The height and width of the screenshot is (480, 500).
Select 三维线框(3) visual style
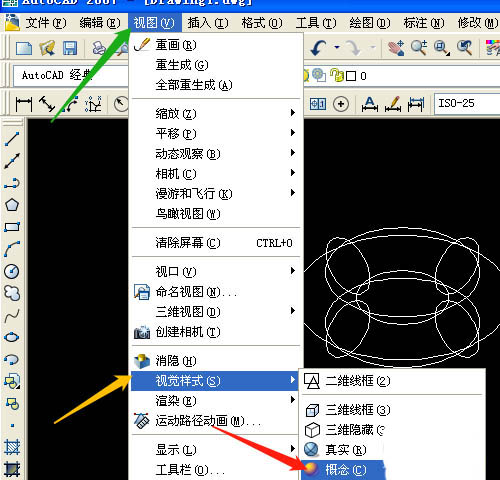point(392,410)
